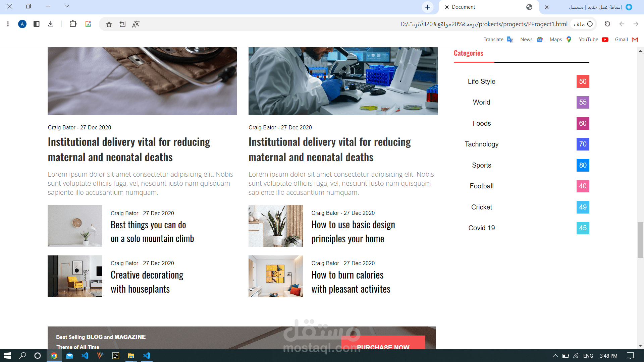Viewport: 644px width, 362px height.
Task: Open Visual Studio Code from taskbar
Action: (x=147, y=356)
